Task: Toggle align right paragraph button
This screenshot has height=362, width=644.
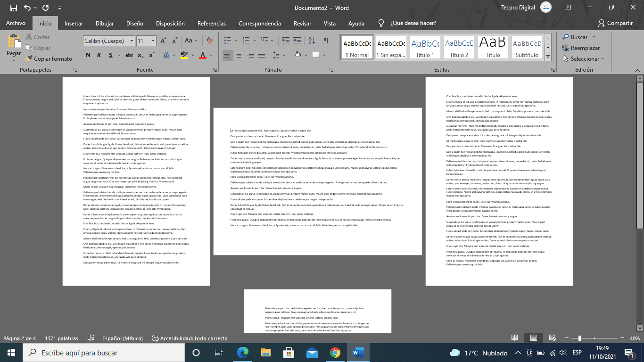Action: coord(250,55)
